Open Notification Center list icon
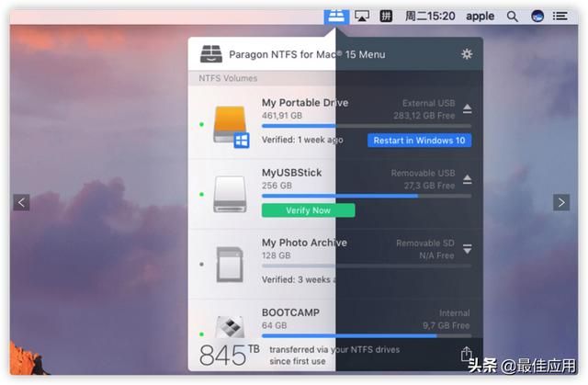Screen dimensions: 588x385 point(560,17)
